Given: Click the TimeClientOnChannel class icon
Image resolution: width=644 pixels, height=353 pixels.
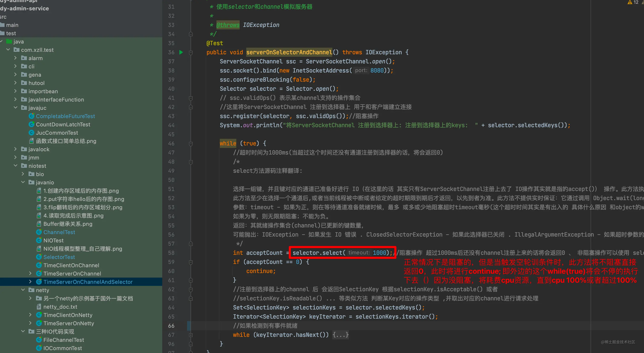Looking at the screenshot, I should tap(39, 265).
